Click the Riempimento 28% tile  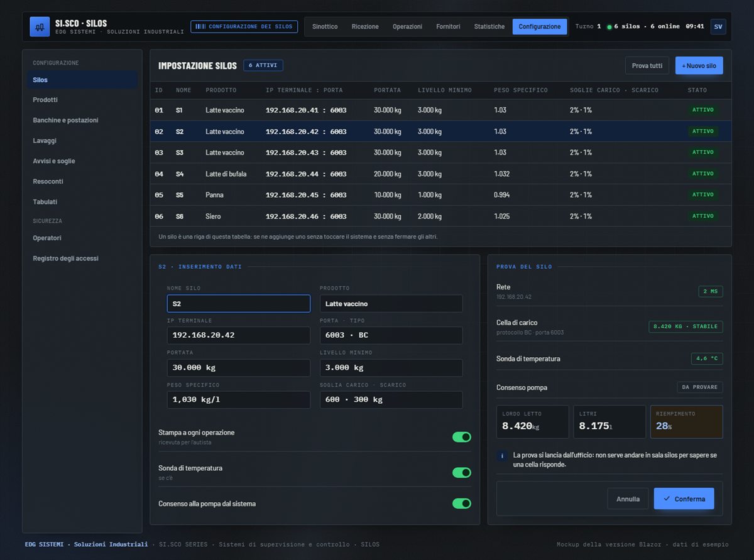(x=686, y=422)
